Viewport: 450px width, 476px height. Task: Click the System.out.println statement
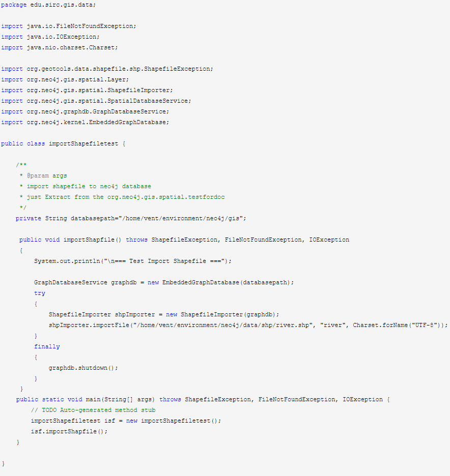coord(133,261)
